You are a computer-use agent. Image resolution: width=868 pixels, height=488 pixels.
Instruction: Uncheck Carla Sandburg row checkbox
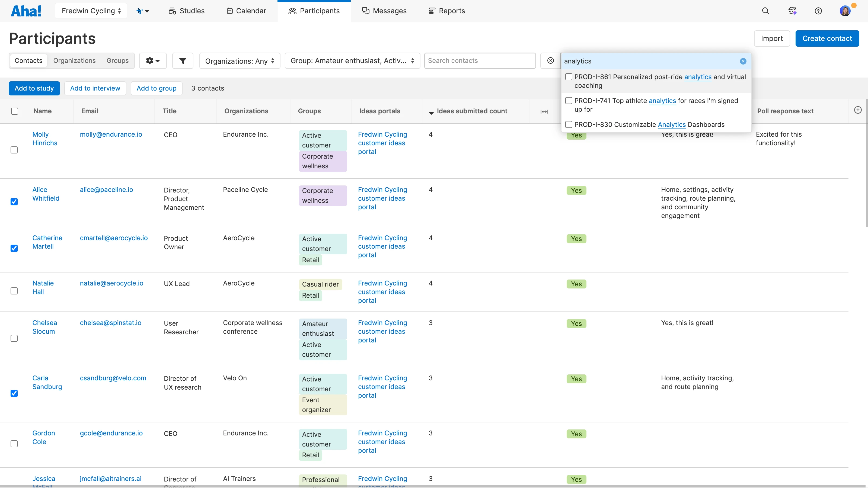pyautogui.click(x=14, y=393)
